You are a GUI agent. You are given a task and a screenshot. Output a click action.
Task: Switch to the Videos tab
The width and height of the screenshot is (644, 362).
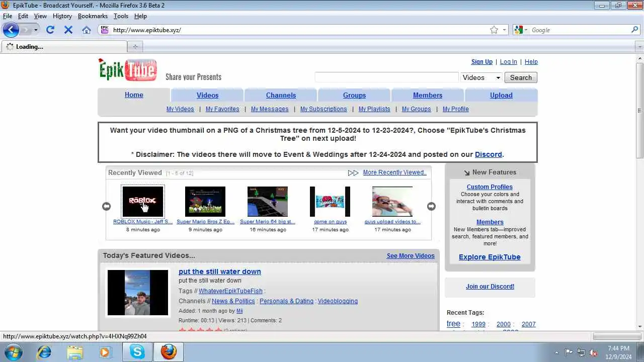207,95
